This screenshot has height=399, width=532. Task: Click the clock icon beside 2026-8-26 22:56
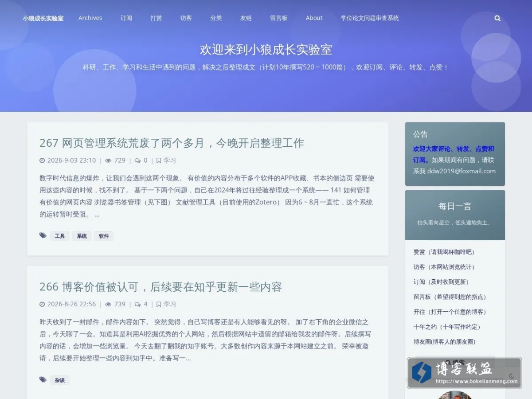42,304
